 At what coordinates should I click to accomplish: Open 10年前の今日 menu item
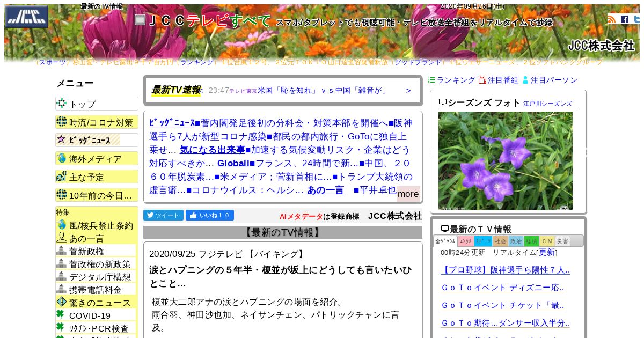[97, 195]
